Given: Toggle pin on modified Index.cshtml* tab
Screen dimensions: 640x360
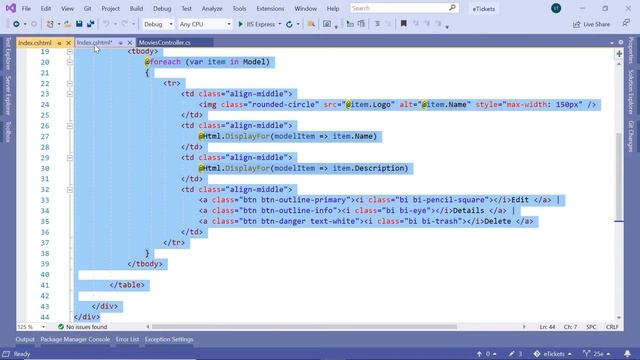Looking at the screenshot, I should pos(120,43).
